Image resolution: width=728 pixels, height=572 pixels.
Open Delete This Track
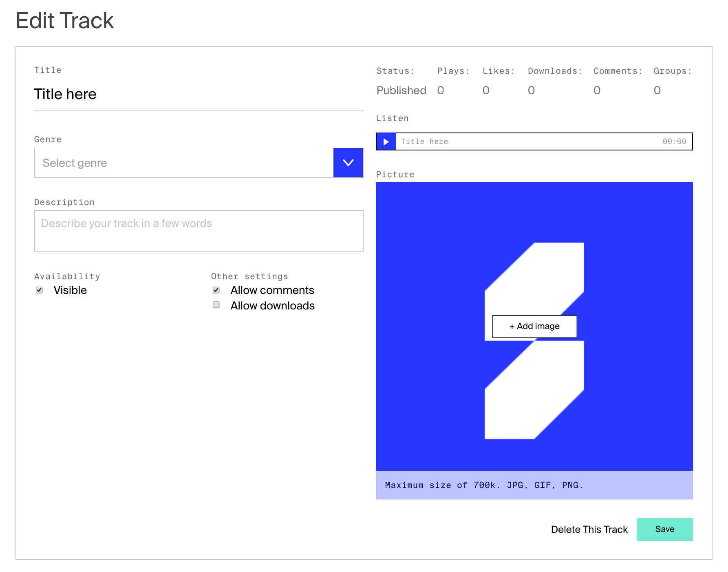[x=589, y=529]
